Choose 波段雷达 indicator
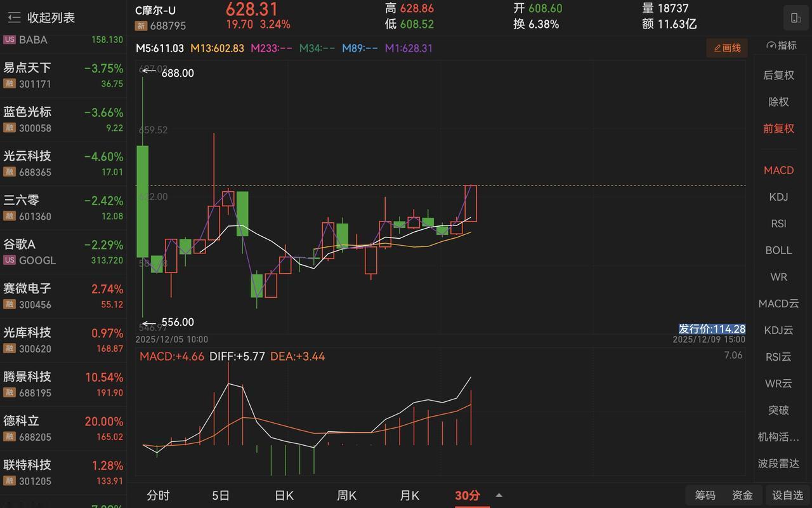 point(778,464)
